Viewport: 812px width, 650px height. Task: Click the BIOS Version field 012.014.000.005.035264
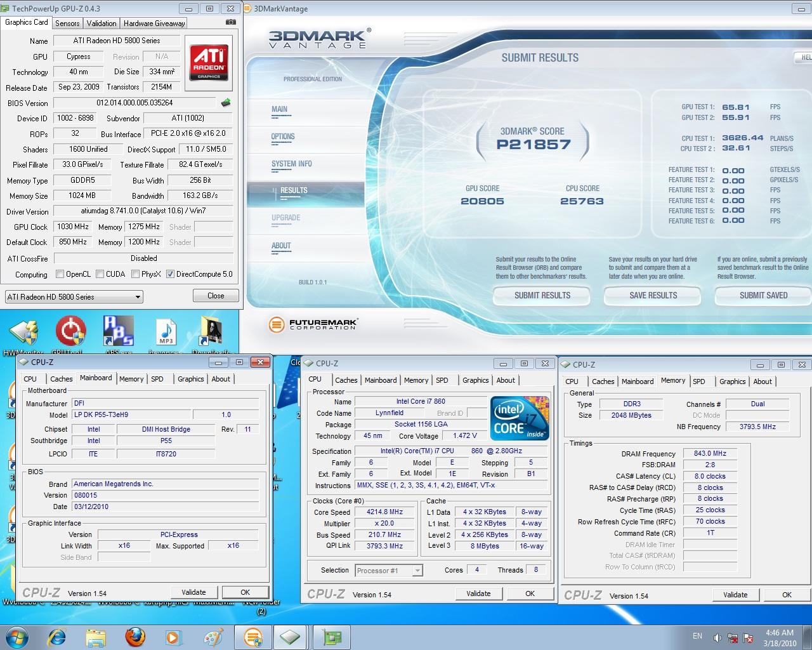(x=134, y=103)
